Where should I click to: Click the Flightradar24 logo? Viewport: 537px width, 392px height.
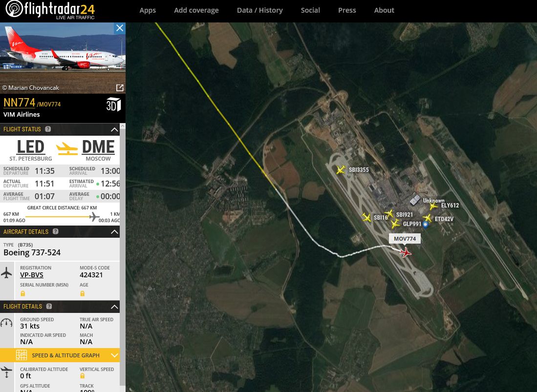tap(50, 10)
